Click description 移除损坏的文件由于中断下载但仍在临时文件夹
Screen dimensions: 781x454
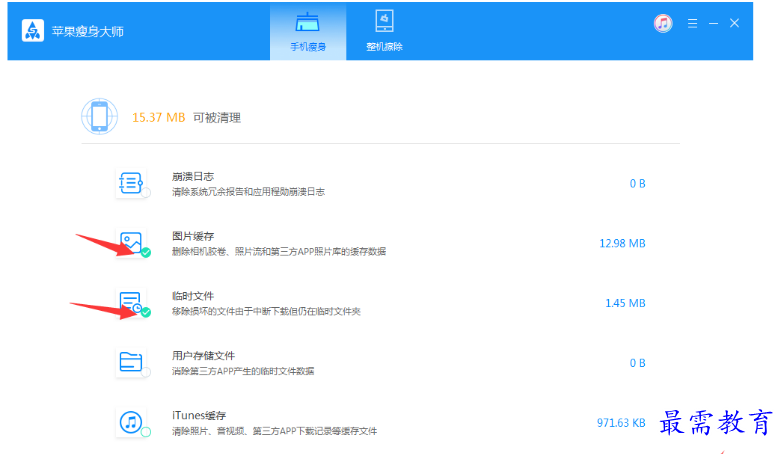[266, 311]
